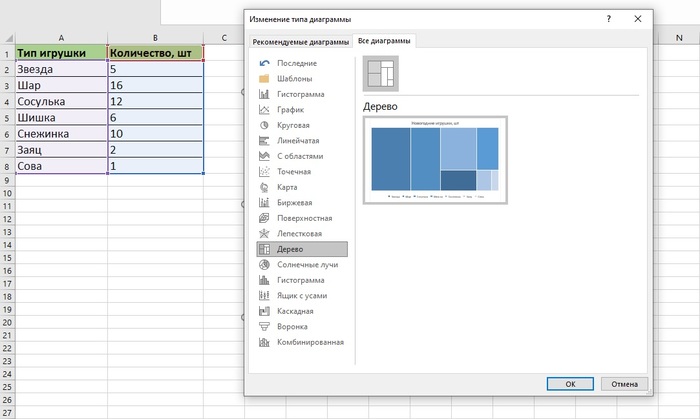
Task: Select the Воронка funnel chart icon
Action: (x=264, y=327)
